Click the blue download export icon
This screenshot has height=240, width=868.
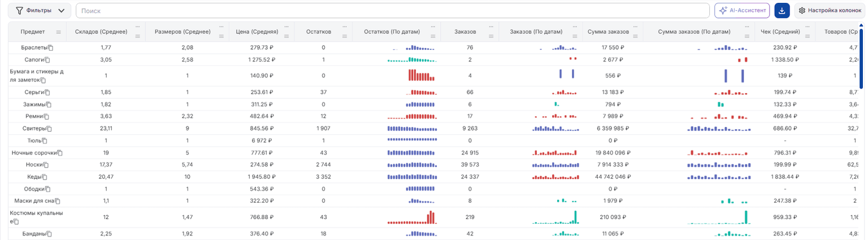pyautogui.click(x=782, y=10)
